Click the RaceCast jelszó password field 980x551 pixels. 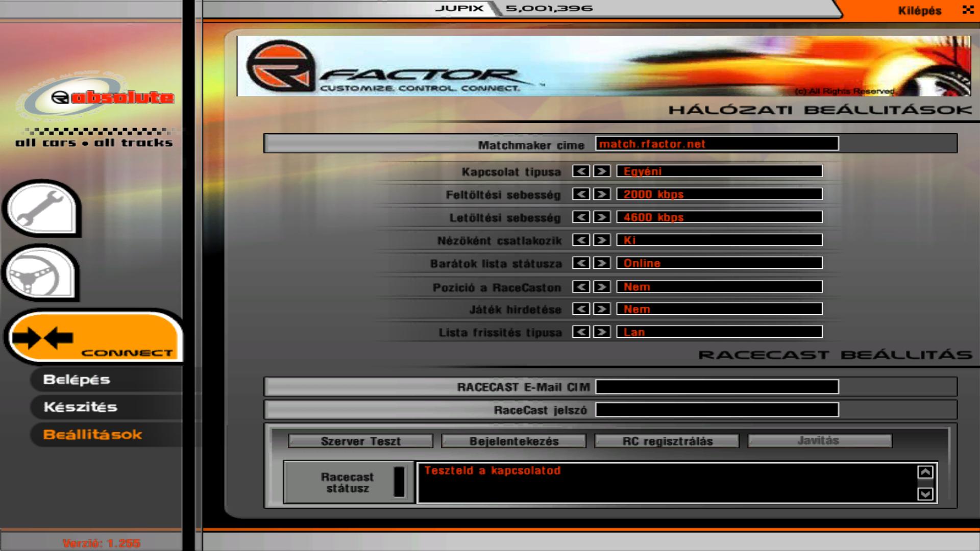(717, 410)
